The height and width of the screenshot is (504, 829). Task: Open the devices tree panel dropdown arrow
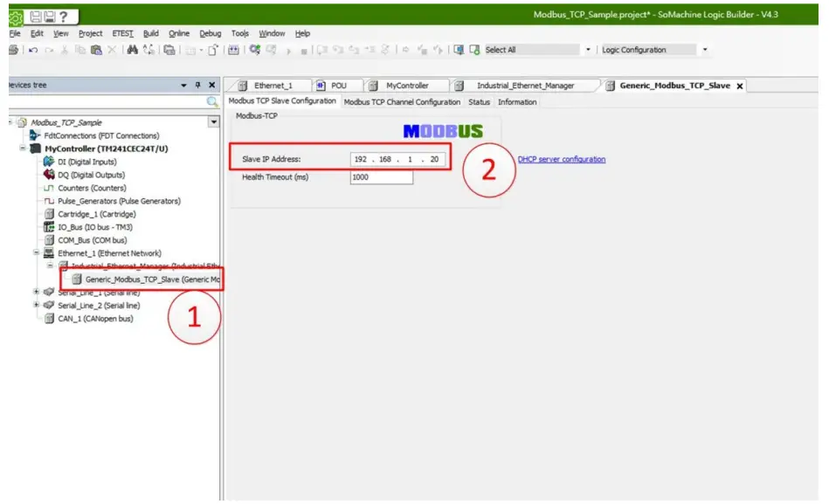[183, 85]
